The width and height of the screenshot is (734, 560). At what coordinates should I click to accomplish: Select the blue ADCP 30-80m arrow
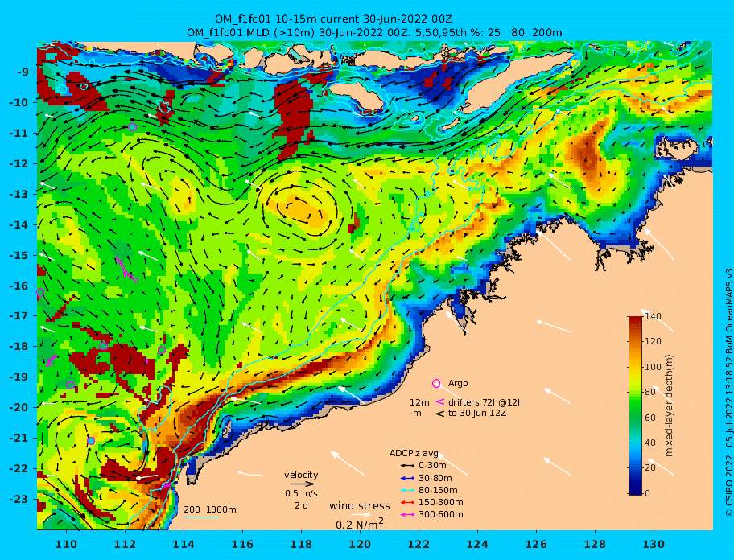[407, 478]
